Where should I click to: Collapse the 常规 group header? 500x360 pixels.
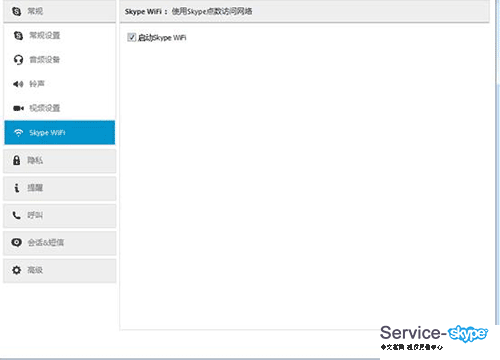[x=60, y=11]
